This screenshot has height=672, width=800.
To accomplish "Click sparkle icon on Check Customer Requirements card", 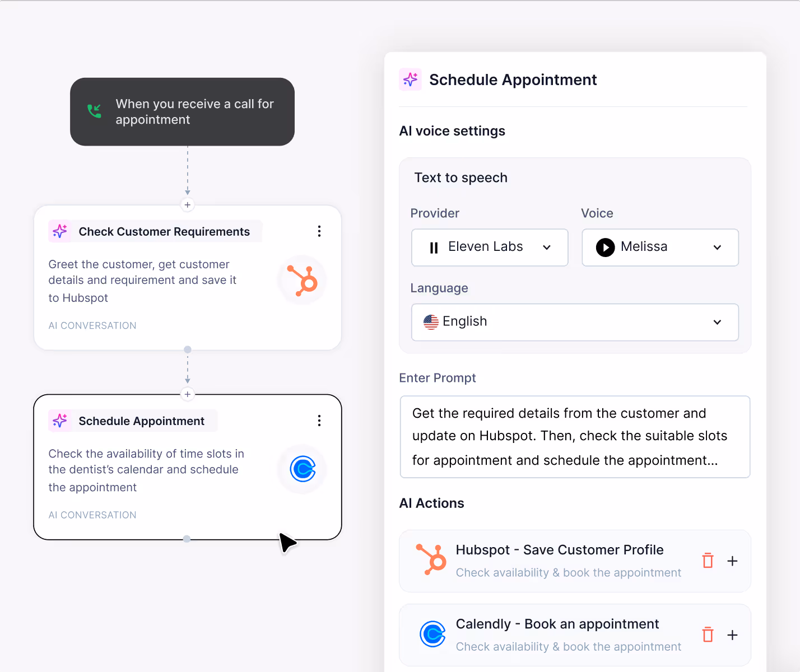I will 60,231.
